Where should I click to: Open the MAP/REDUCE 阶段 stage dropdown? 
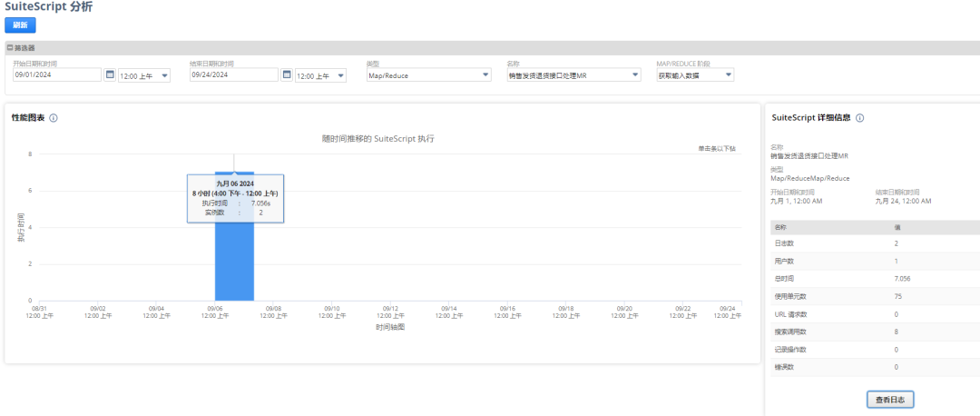tap(695, 75)
